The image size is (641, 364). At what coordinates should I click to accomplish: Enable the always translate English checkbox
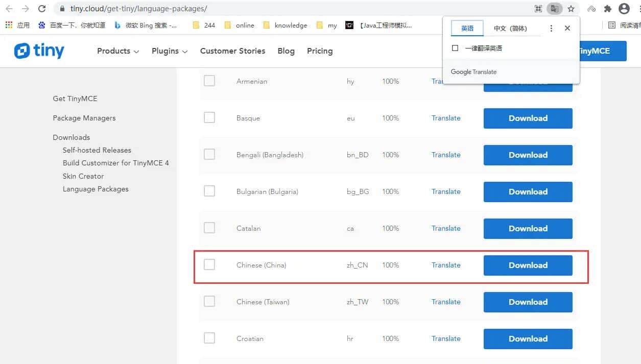(x=455, y=48)
